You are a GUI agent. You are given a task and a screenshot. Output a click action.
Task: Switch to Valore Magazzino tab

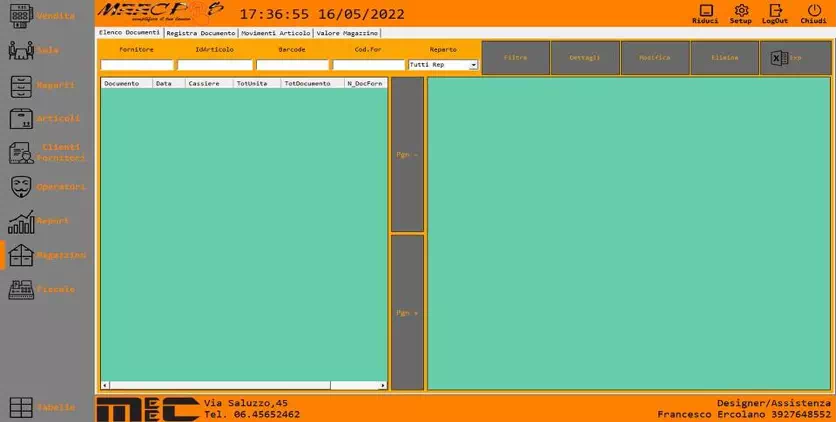(x=347, y=33)
